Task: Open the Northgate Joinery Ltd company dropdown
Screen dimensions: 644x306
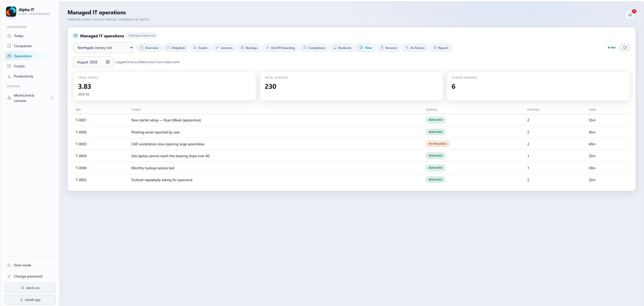Action: point(103,48)
